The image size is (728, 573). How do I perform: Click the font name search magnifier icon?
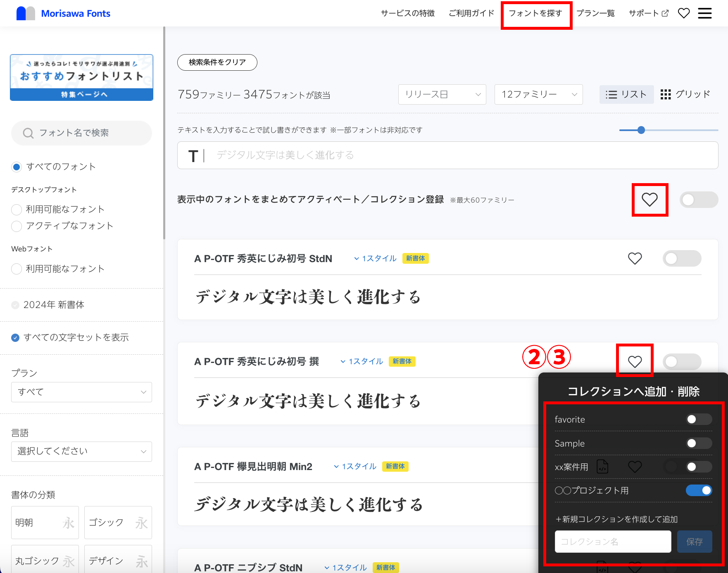pyautogui.click(x=28, y=133)
